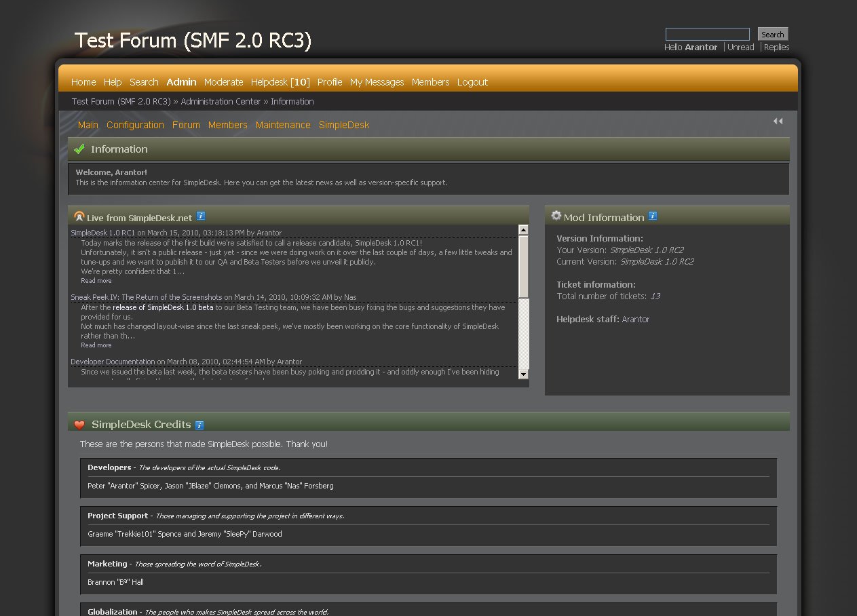Go to Home in main menu

point(83,82)
